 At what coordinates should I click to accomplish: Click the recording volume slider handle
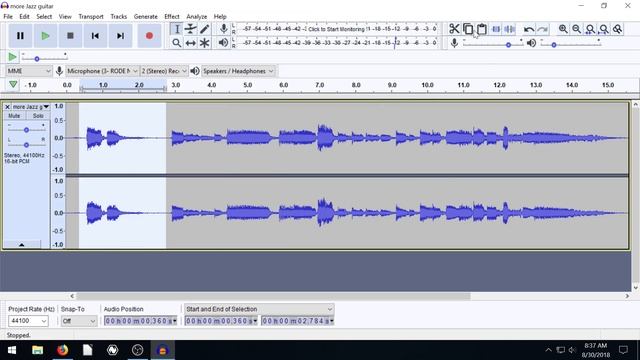[508, 45]
